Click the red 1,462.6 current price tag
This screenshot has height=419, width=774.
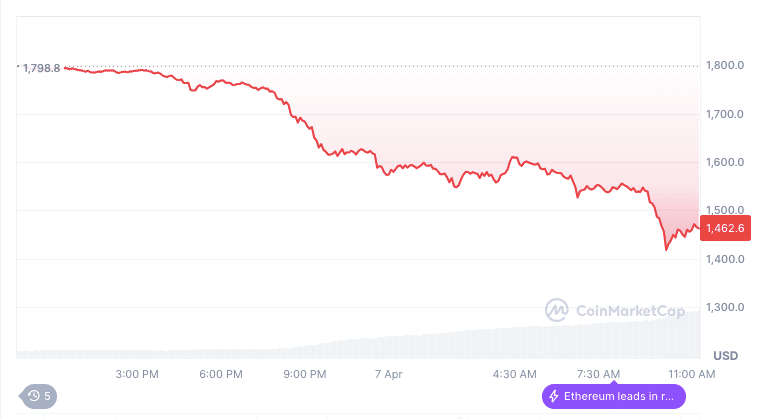pyautogui.click(x=722, y=229)
